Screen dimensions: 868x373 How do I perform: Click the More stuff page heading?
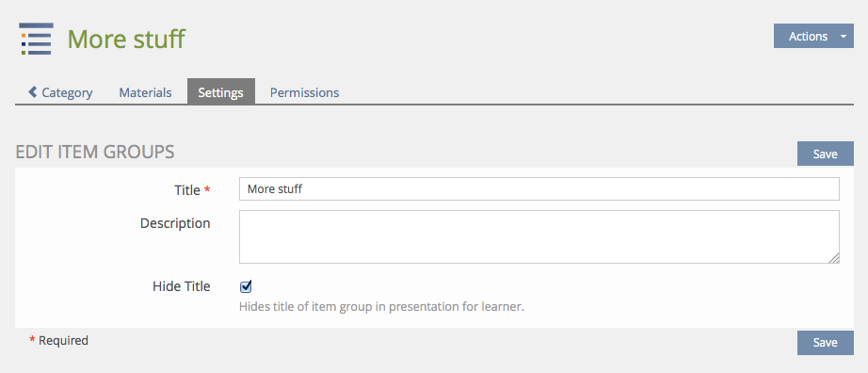pyautogui.click(x=126, y=39)
